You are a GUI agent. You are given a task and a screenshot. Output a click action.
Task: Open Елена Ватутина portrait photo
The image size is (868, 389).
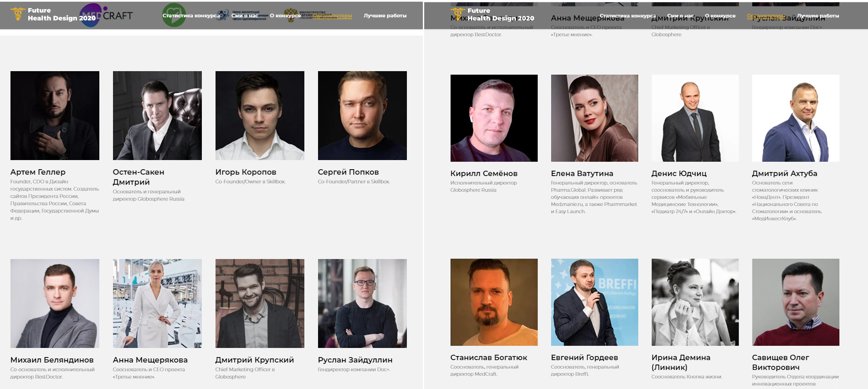(595, 118)
